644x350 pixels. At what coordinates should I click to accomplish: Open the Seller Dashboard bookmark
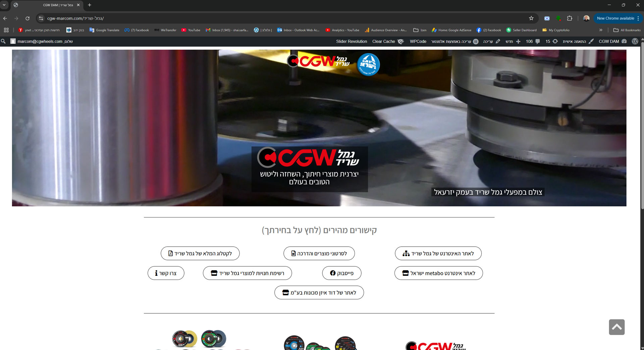[x=521, y=30]
